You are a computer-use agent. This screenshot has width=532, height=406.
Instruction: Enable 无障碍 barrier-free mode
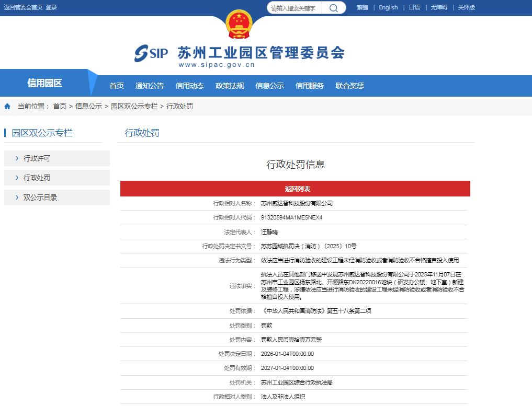pos(439,7)
